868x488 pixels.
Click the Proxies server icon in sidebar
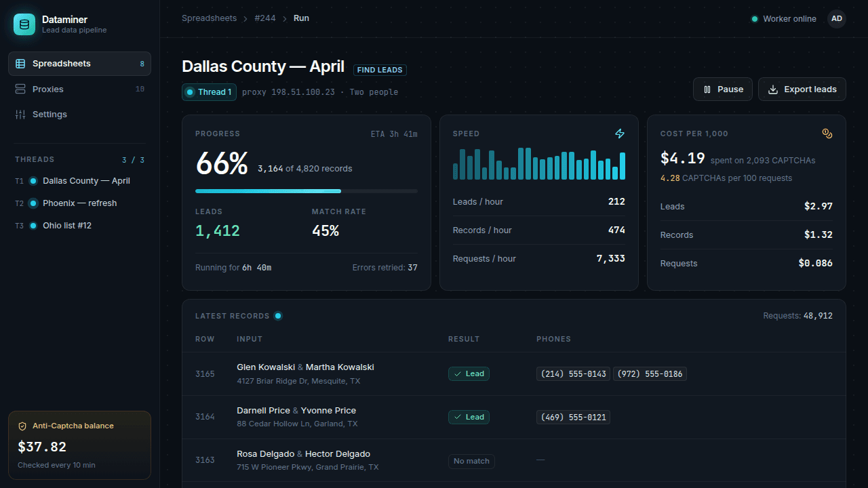point(20,89)
